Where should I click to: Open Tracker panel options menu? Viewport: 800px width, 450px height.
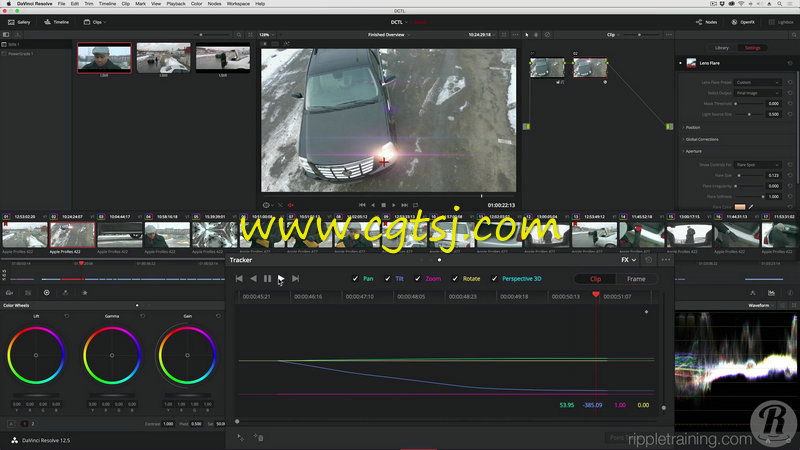pos(666,260)
